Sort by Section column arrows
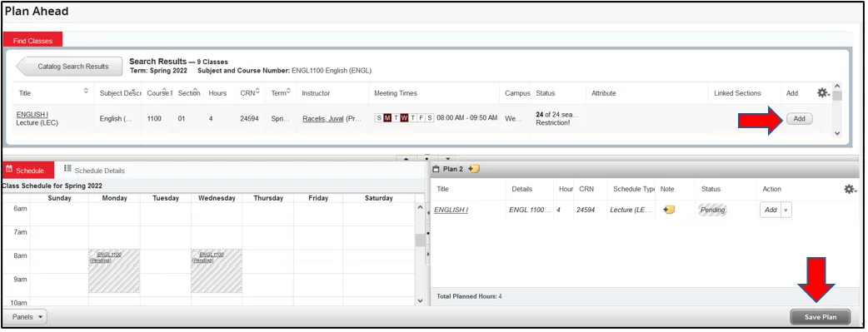The height and width of the screenshot is (332, 868). point(197,90)
